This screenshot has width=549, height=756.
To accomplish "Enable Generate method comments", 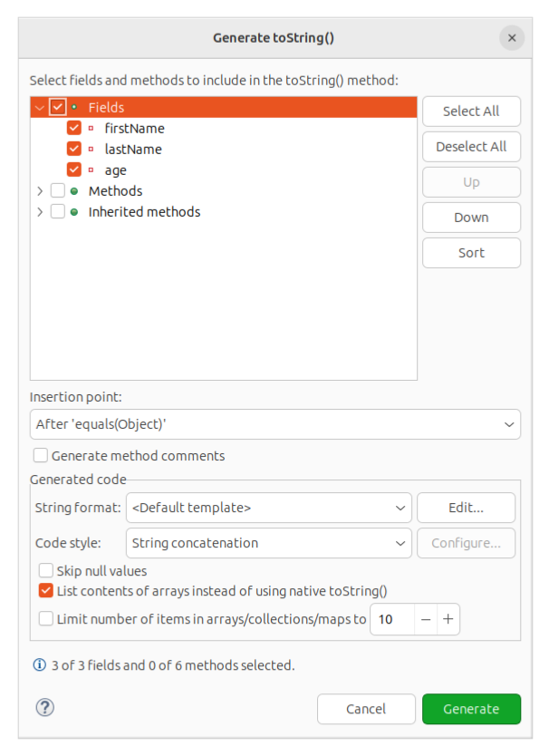I will pos(41,456).
